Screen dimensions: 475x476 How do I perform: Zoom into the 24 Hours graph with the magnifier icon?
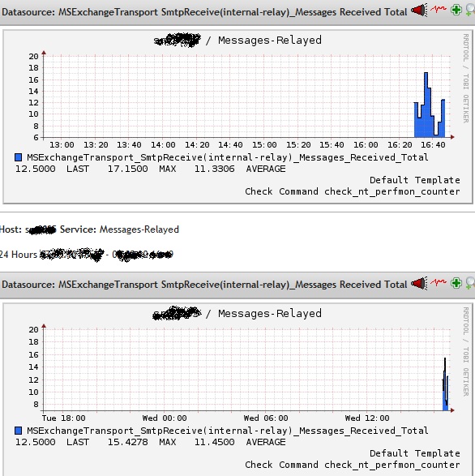pyautogui.click(x=470, y=284)
